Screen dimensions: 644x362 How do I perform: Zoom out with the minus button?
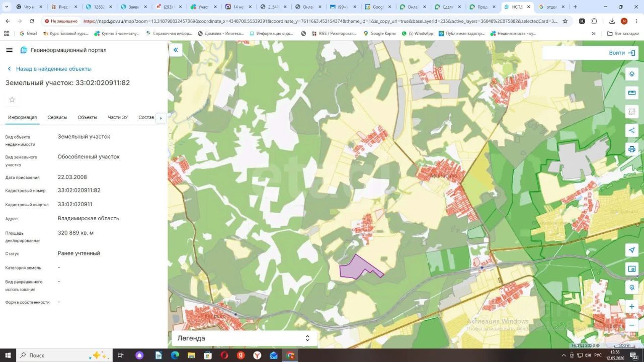(x=632, y=325)
